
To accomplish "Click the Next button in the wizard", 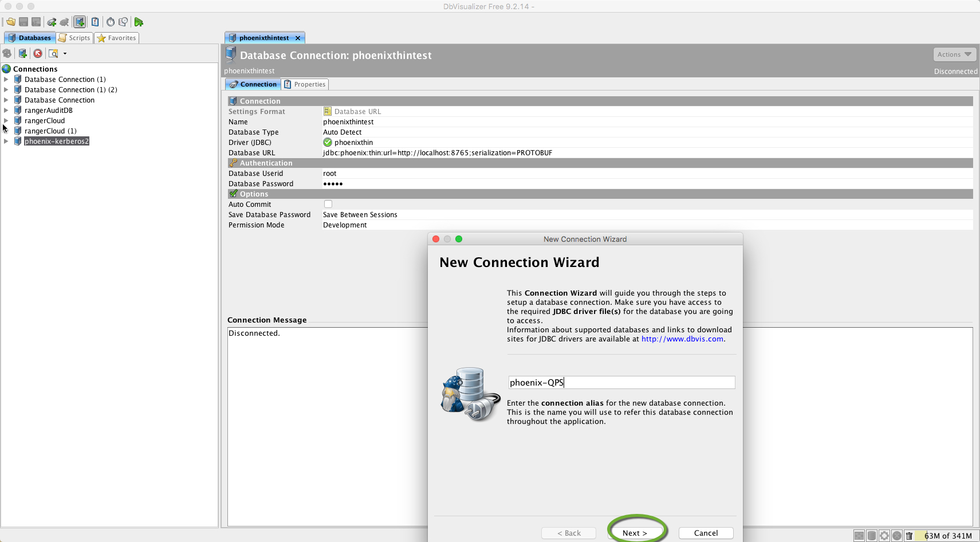I will click(636, 533).
